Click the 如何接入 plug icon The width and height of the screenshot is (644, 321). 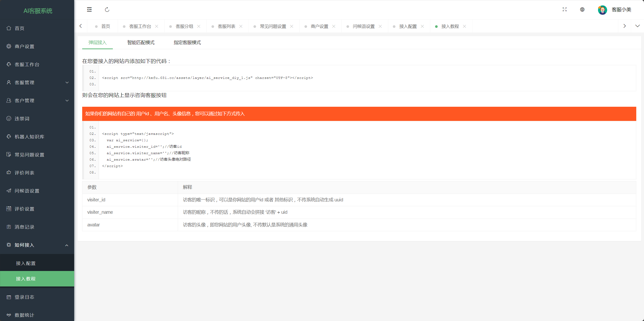(x=9, y=245)
